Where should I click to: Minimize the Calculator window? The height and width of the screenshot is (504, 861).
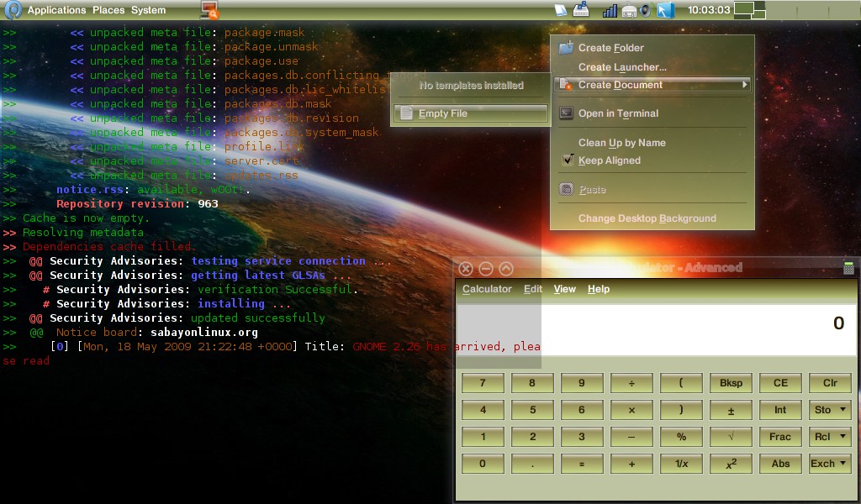[486, 268]
